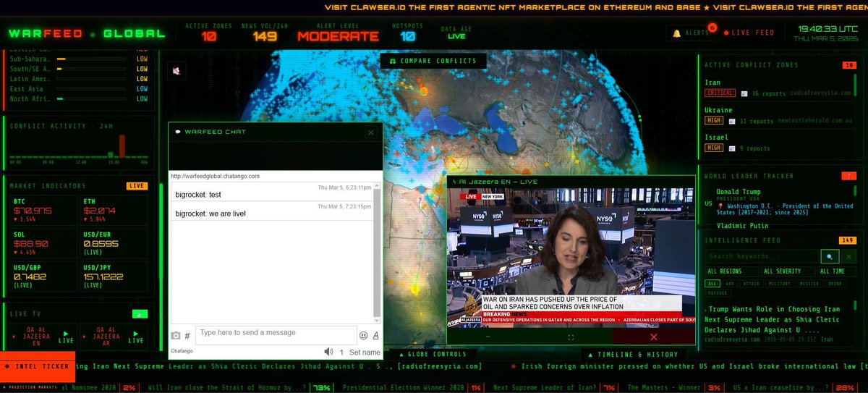Click the magnifier search button
Image resolution: width=868 pixels, height=393 pixels.
830,256
